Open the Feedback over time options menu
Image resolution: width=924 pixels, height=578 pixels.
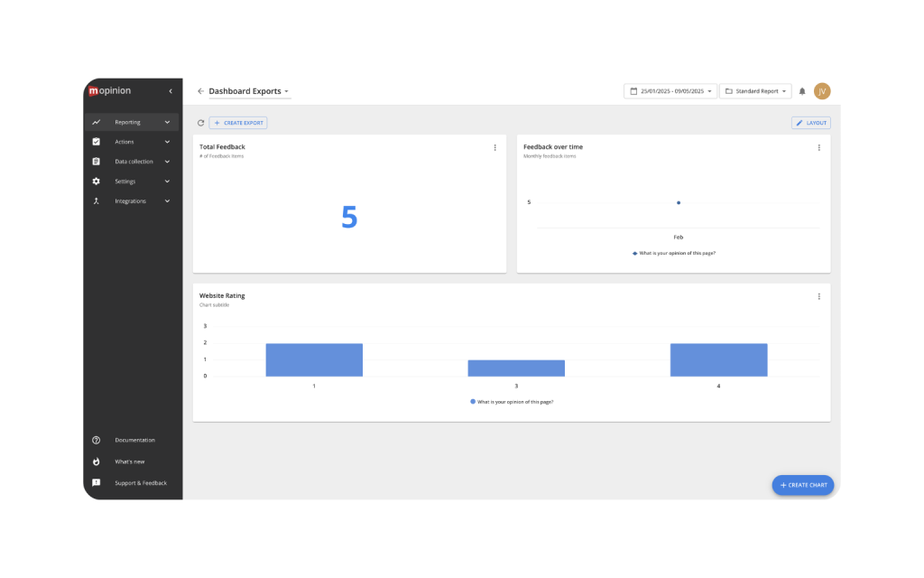pos(818,147)
